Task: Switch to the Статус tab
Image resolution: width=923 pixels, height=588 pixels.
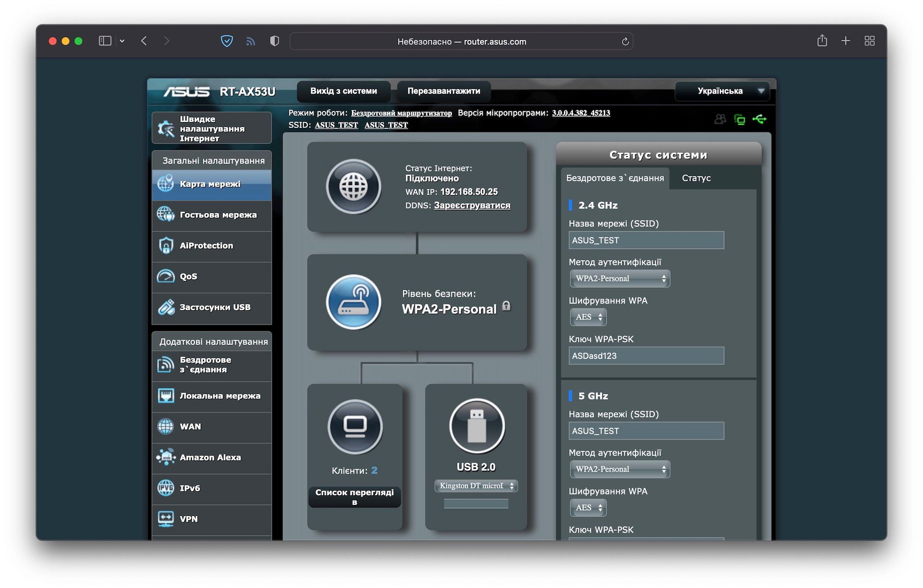Action: tap(696, 178)
